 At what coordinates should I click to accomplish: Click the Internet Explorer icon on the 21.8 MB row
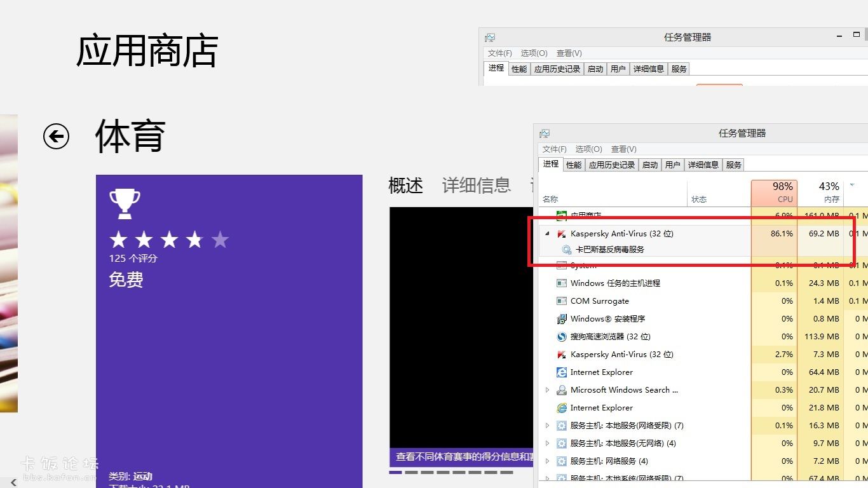pyautogui.click(x=561, y=408)
